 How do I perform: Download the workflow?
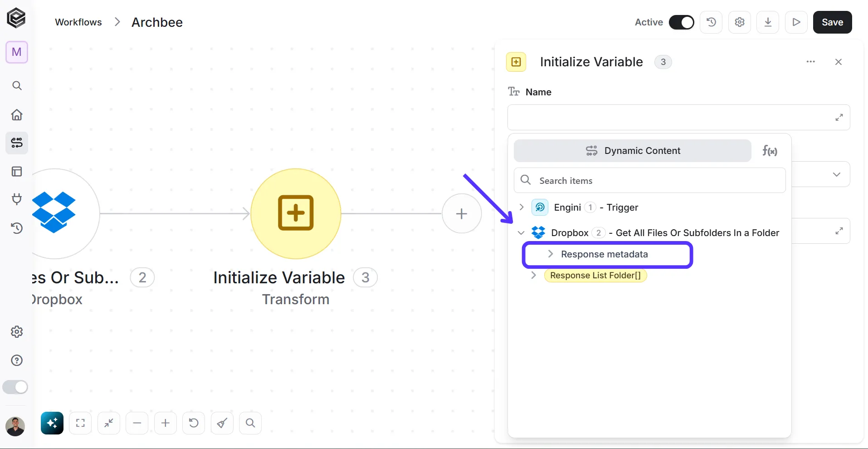coord(768,22)
